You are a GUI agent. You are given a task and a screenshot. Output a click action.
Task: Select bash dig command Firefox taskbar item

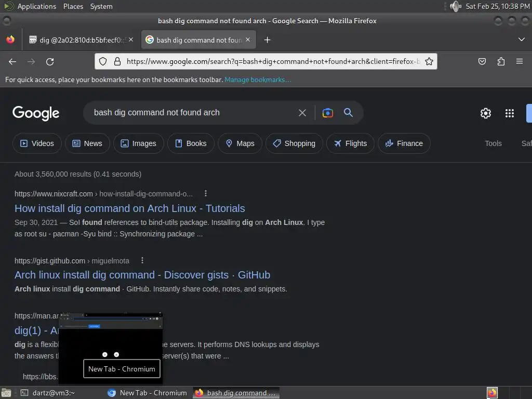(x=236, y=393)
